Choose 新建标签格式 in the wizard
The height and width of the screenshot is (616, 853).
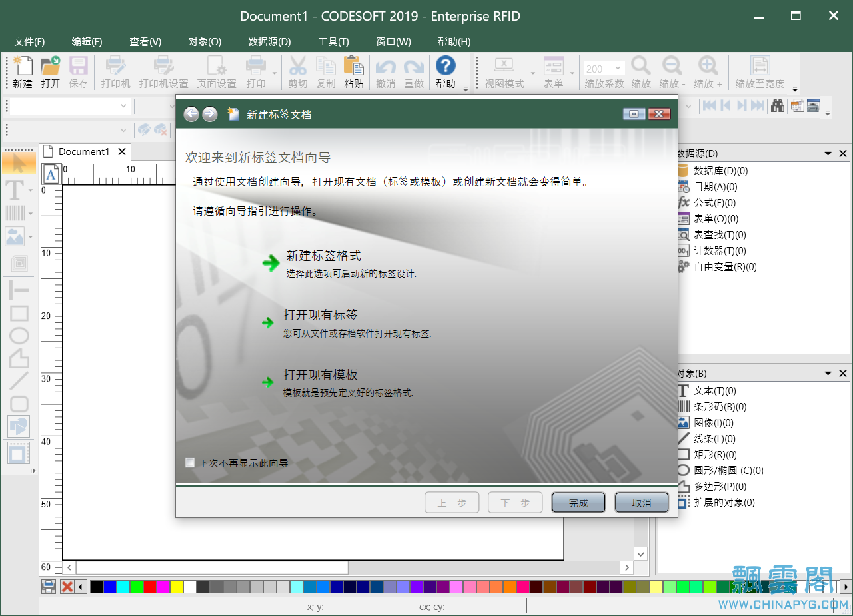pyautogui.click(x=323, y=256)
